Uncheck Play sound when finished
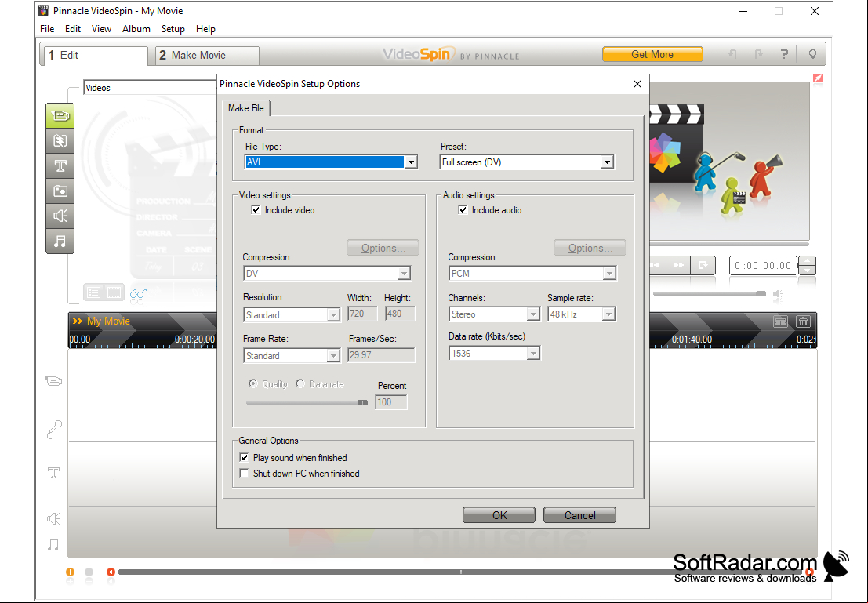Viewport: 868px width, 603px height. (x=244, y=457)
